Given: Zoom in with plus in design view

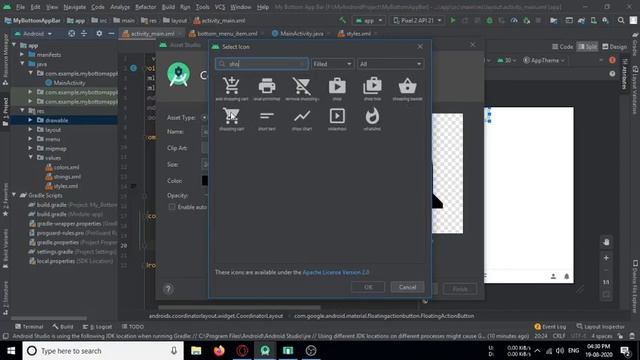Looking at the screenshot, I should (606, 258).
